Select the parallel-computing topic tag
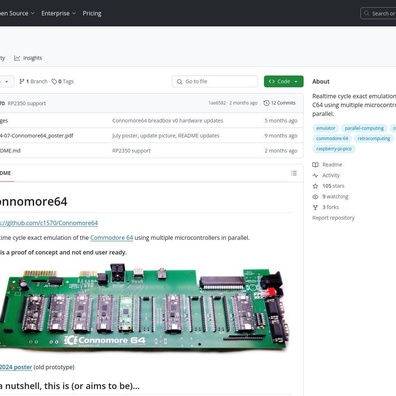This screenshot has width=396, height=396. (364, 128)
